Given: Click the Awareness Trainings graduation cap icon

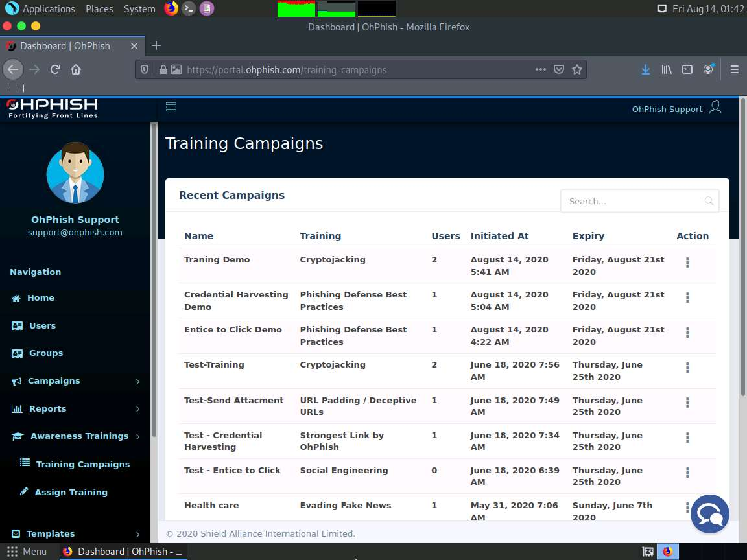Looking at the screenshot, I should coord(18,436).
